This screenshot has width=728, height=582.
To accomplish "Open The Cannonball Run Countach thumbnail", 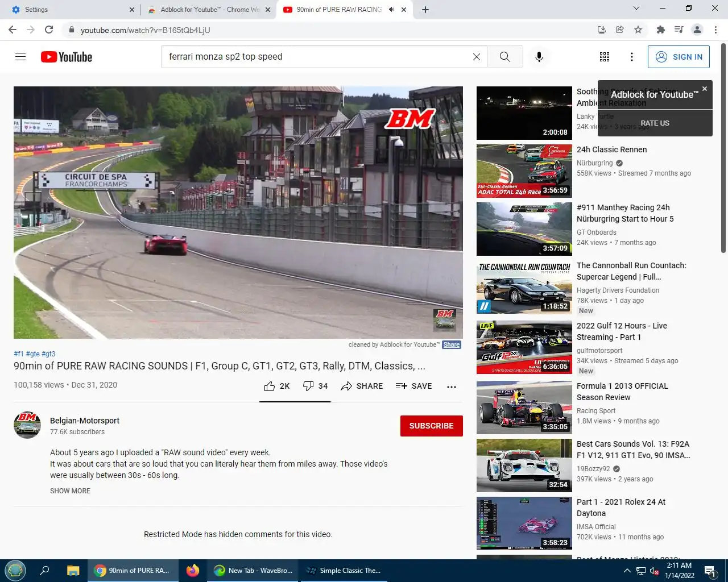I will [524, 287].
